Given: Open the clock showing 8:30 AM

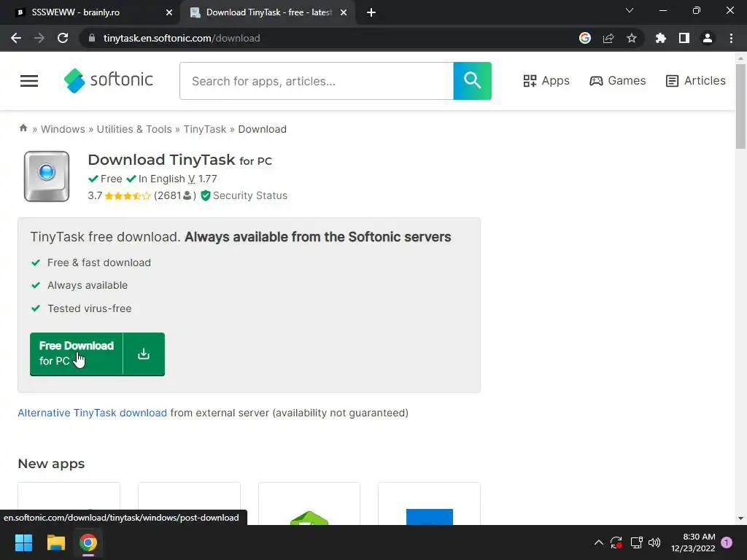Looking at the screenshot, I should coord(693,542).
